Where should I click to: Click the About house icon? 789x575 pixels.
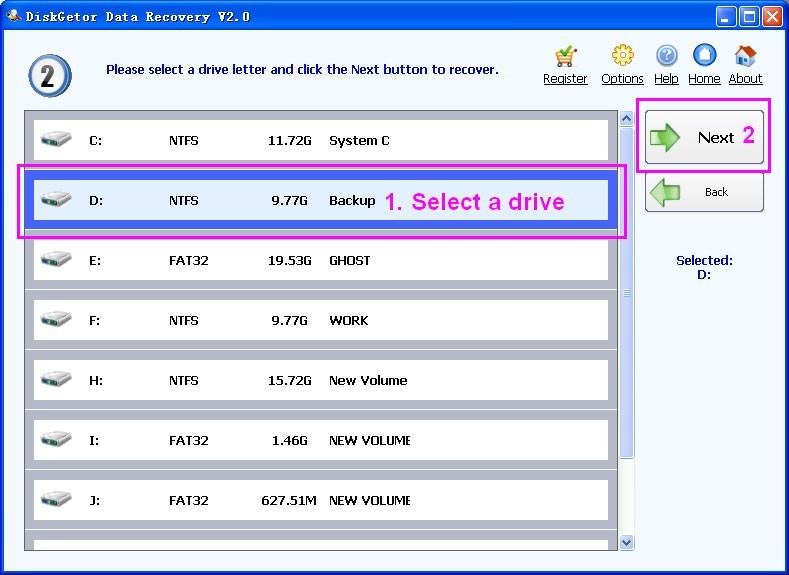coord(745,55)
